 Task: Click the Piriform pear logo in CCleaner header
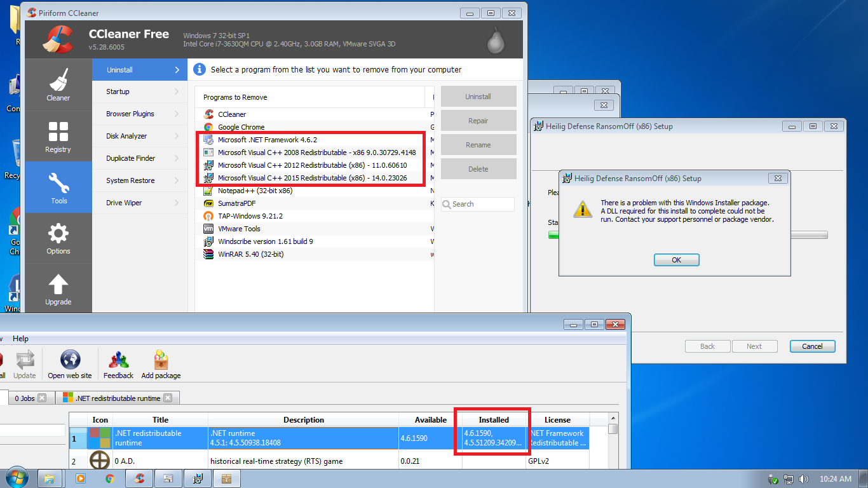(496, 40)
